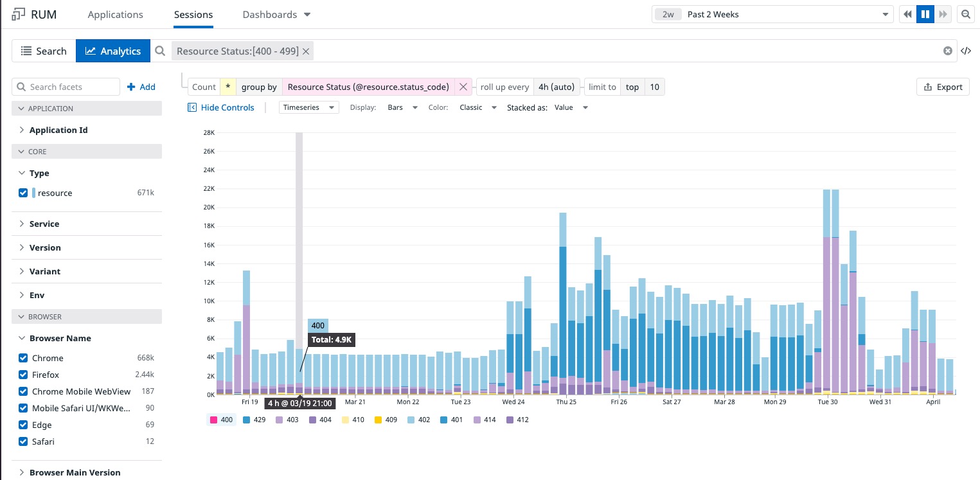Click the Search facets input field
The height and width of the screenshot is (480, 980).
(66, 86)
